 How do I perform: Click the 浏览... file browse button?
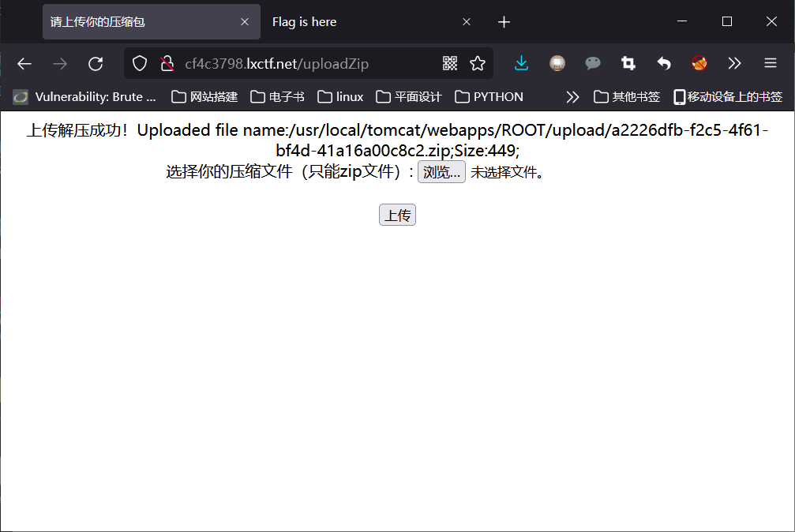tap(441, 172)
